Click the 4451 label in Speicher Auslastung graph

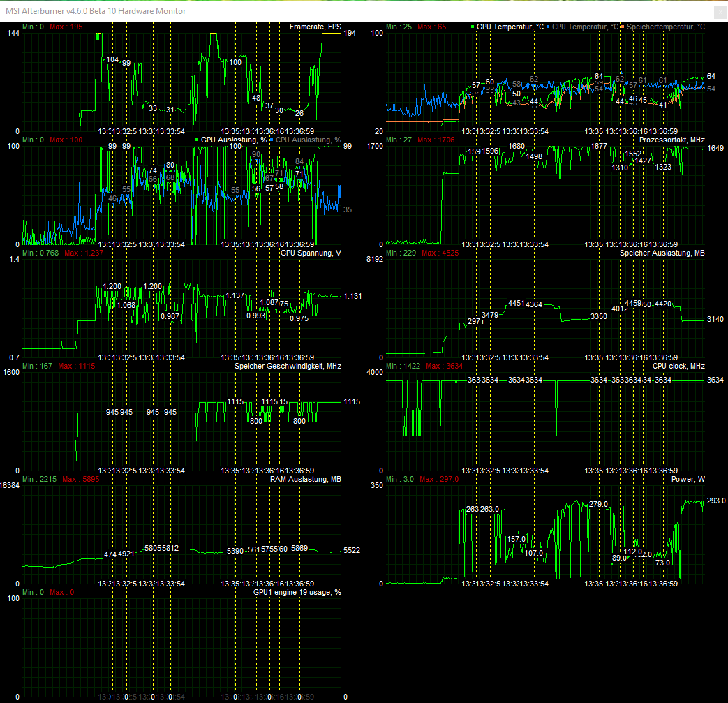pyautogui.click(x=517, y=303)
